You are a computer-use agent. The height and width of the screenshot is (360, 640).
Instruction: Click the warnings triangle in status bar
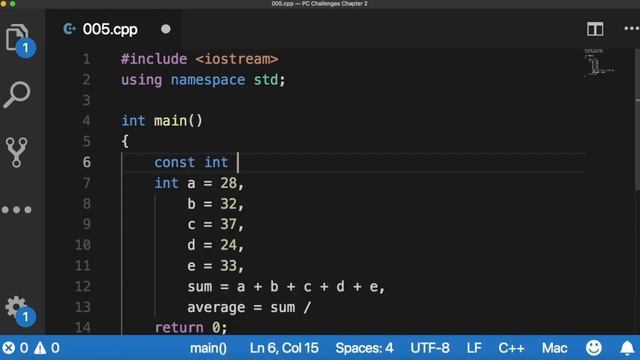[40, 348]
